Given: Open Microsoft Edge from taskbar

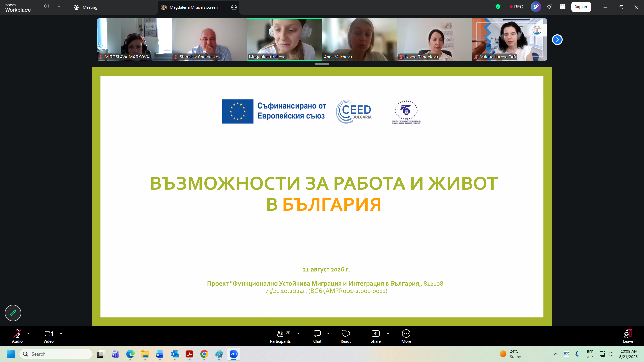Looking at the screenshot, I should (x=130, y=354).
